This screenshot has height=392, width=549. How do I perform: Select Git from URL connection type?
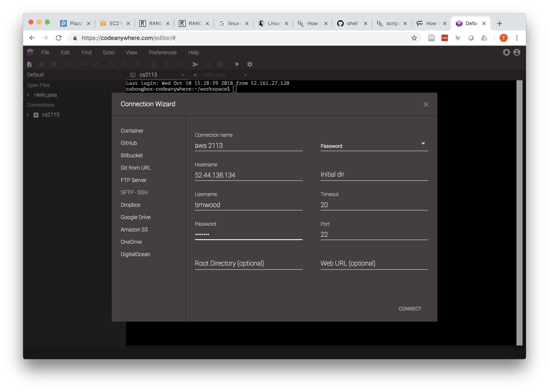[136, 168]
